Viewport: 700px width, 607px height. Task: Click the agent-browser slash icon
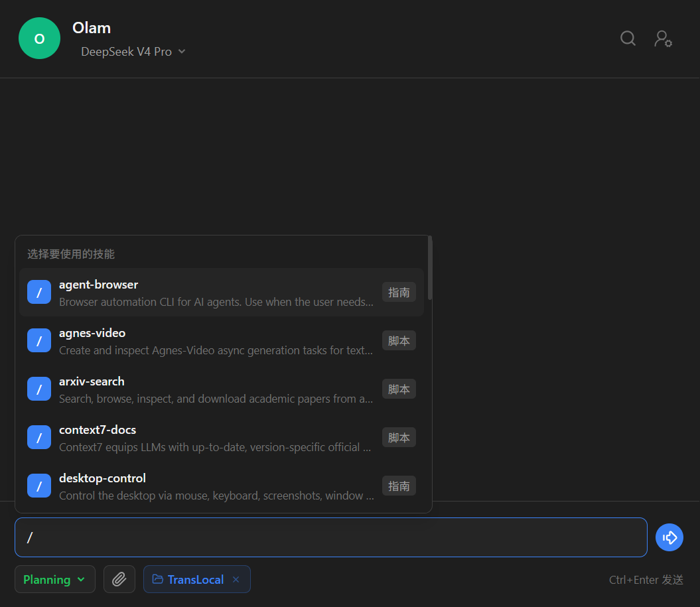(x=39, y=293)
